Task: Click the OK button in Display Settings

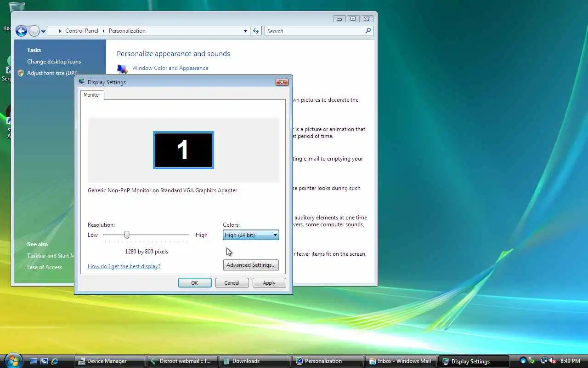Action: click(195, 283)
